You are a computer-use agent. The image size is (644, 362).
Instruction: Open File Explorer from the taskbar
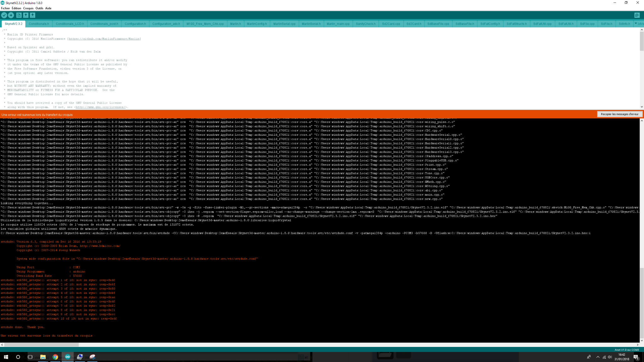point(43,357)
